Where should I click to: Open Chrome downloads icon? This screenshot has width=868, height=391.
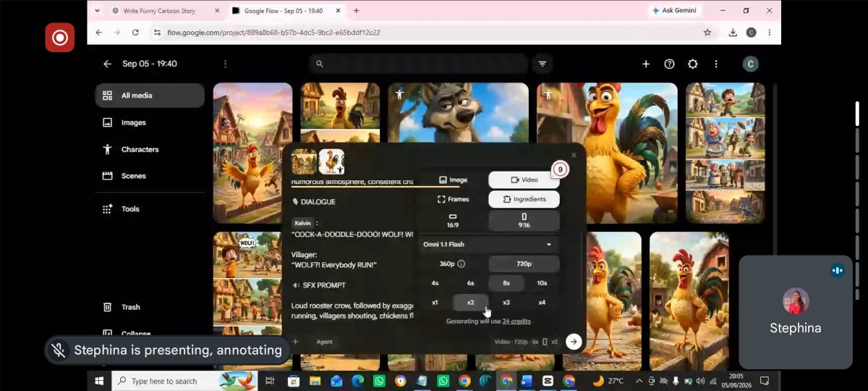pyautogui.click(x=733, y=32)
